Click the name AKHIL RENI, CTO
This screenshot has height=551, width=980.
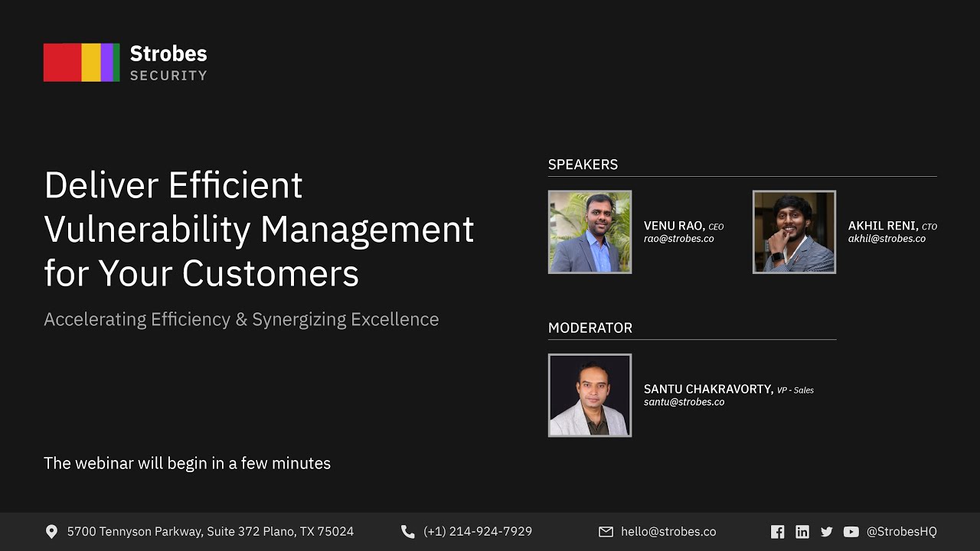pos(893,226)
